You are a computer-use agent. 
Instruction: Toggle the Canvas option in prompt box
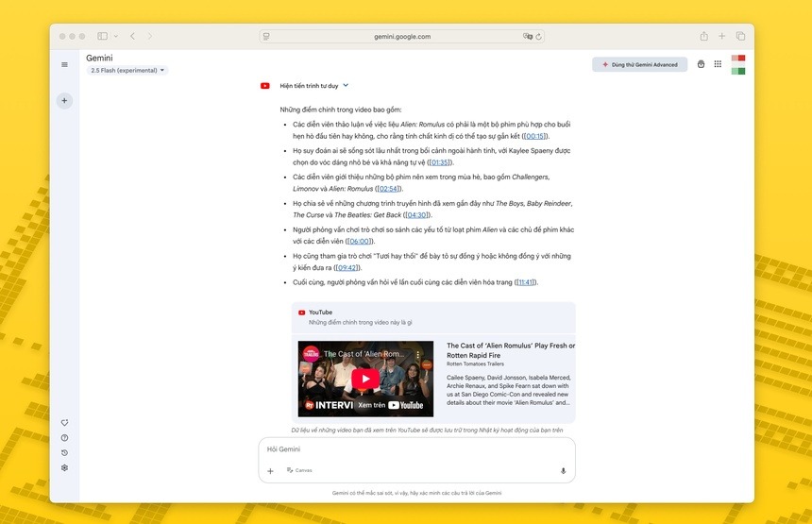point(299,470)
